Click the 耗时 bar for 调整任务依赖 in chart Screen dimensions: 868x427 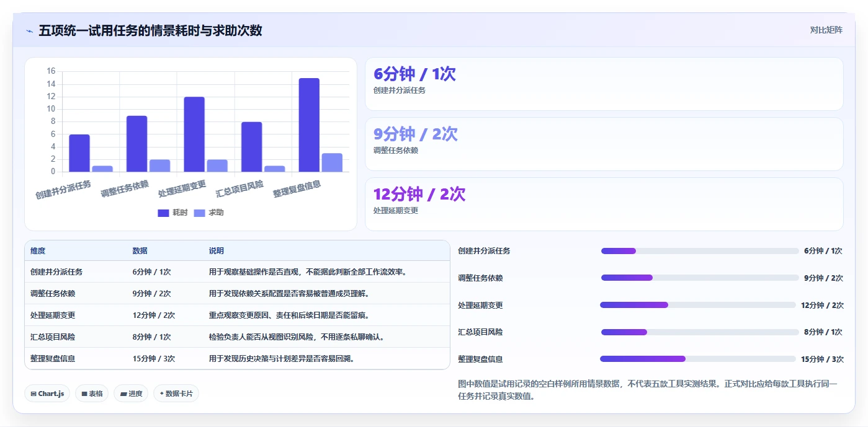[136, 144]
